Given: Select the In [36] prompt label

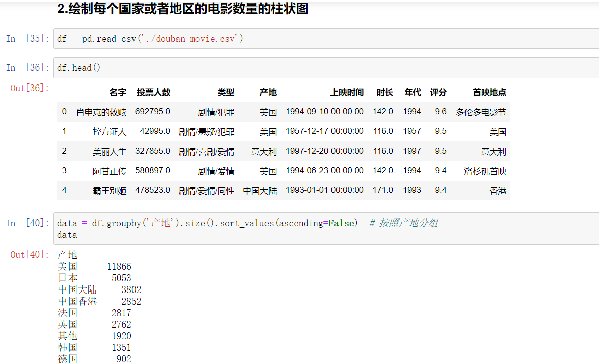Looking at the screenshot, I should pyautogui.click(x=28, y=68).
